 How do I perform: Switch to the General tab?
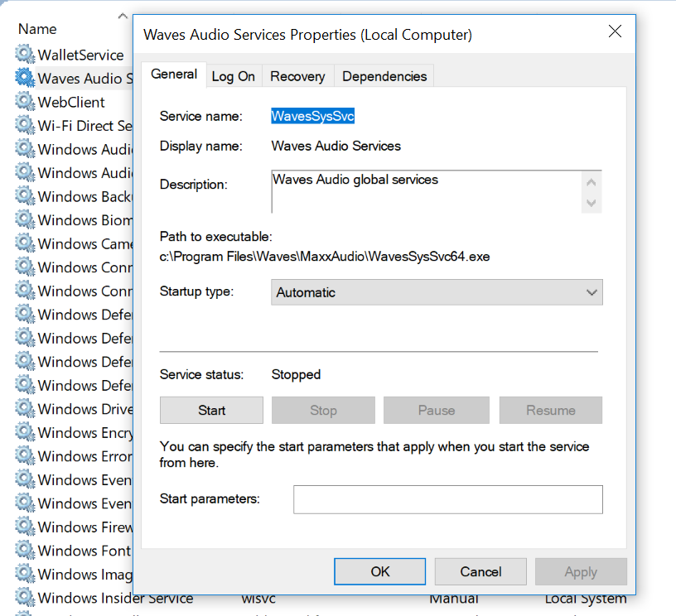click(174, 75)
